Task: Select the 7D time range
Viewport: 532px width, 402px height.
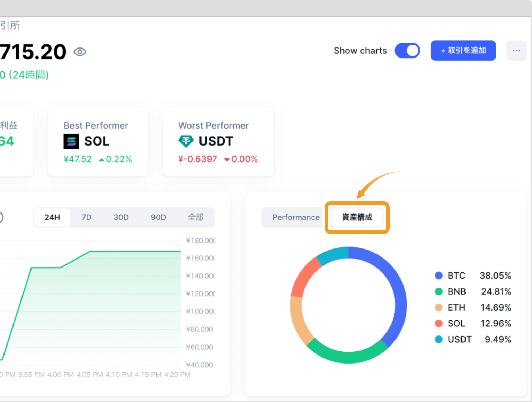Action: click(x=87, y=217)
